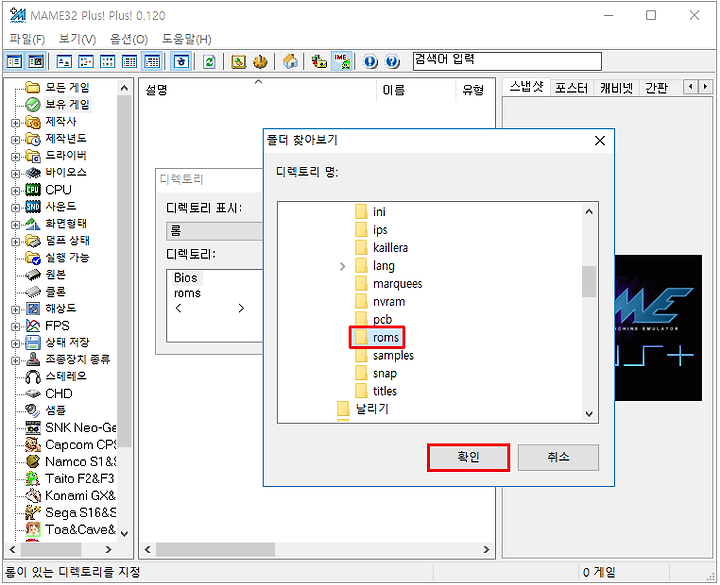Click the house home icon in toolbar
The image size is (720, 585).
[290, 61]
